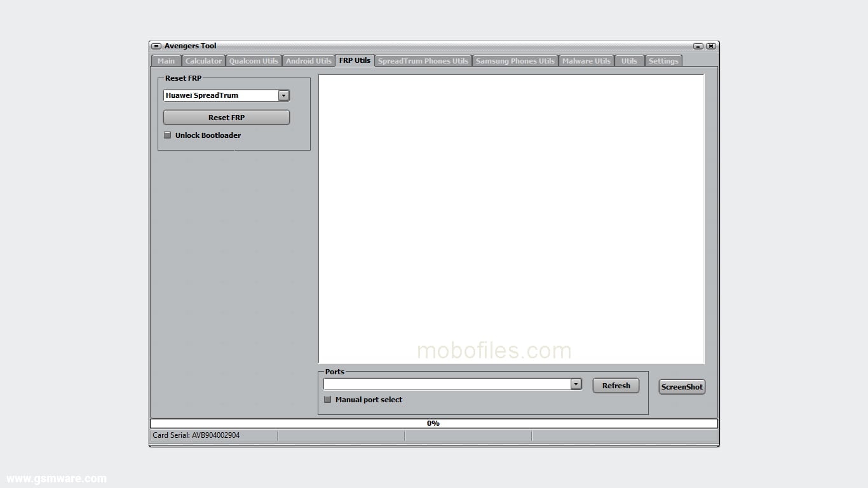Switch to the Main tab
Screen dimensions: 868x488
coord(166,61)
